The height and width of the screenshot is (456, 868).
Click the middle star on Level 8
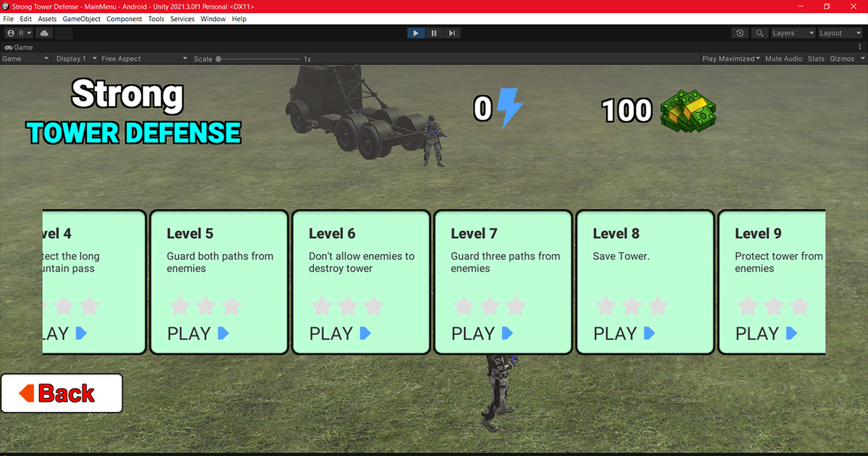point(631,305)
